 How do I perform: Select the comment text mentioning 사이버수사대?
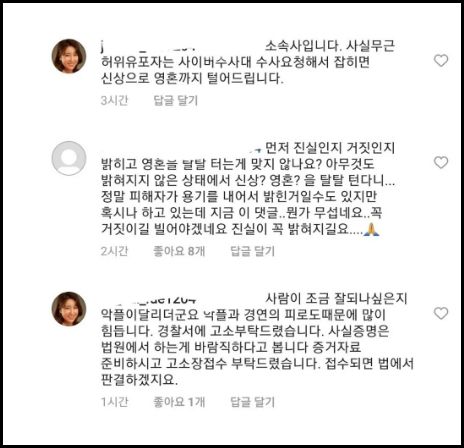point(248,62)
